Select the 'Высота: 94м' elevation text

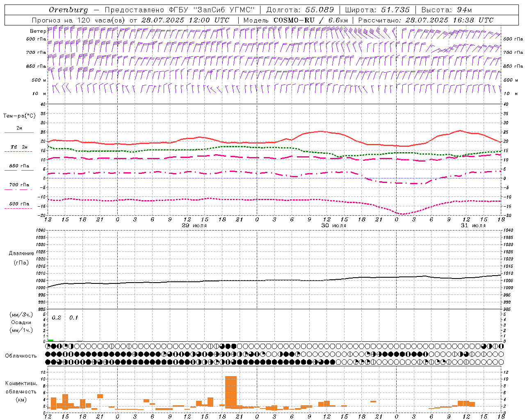pyautogui.click(x=447, y=10)
